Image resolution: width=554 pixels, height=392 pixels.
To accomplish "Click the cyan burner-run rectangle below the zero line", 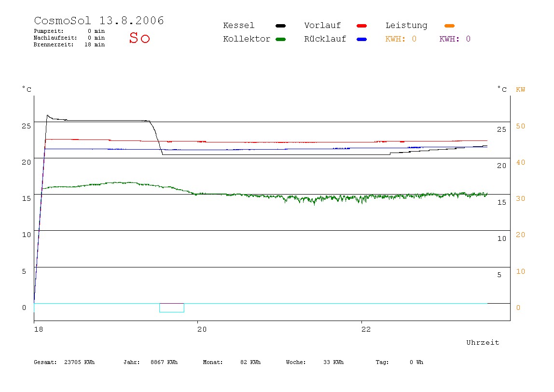I will (172, 308).
